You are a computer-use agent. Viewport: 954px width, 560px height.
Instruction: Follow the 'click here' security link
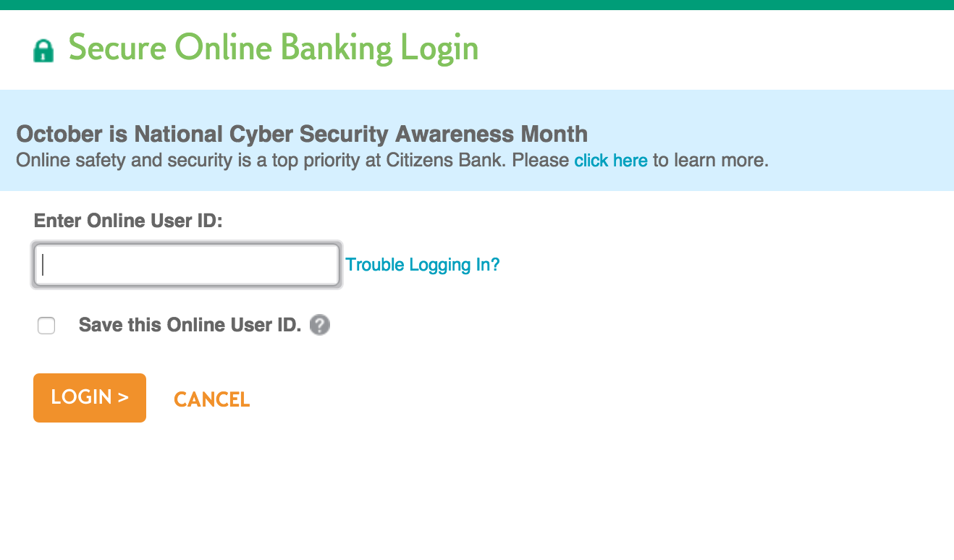point(611,161)
